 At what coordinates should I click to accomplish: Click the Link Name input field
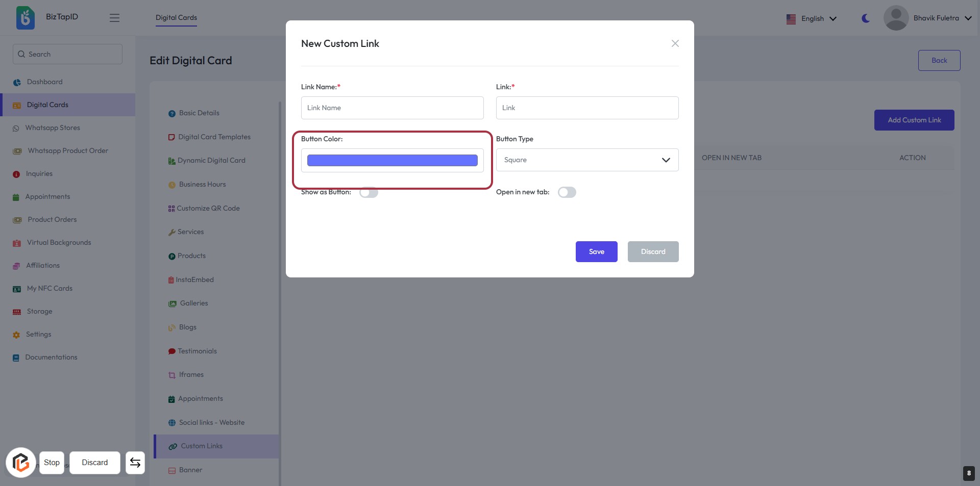click(392, 108)
